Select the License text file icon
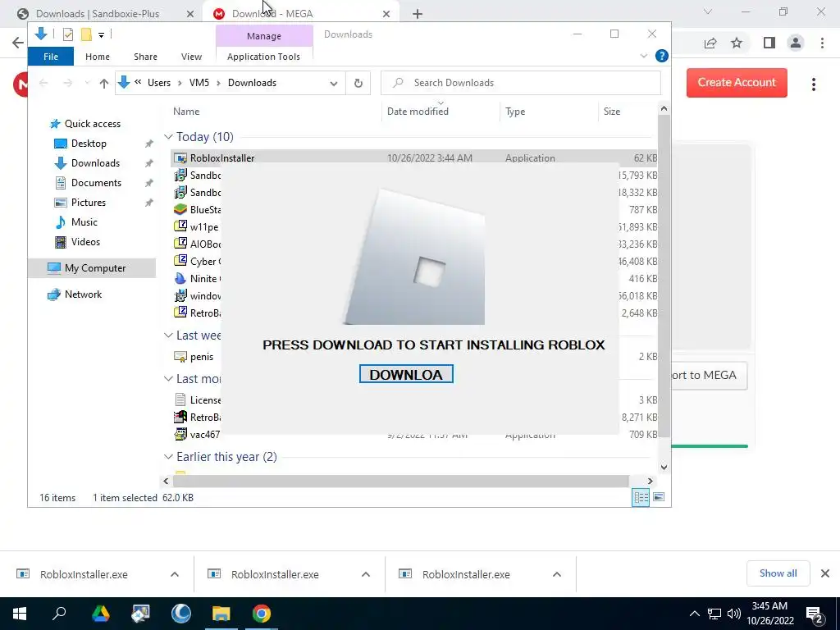Image resolution: width=840 pixels, height=630 pixels. click(180, 399)
